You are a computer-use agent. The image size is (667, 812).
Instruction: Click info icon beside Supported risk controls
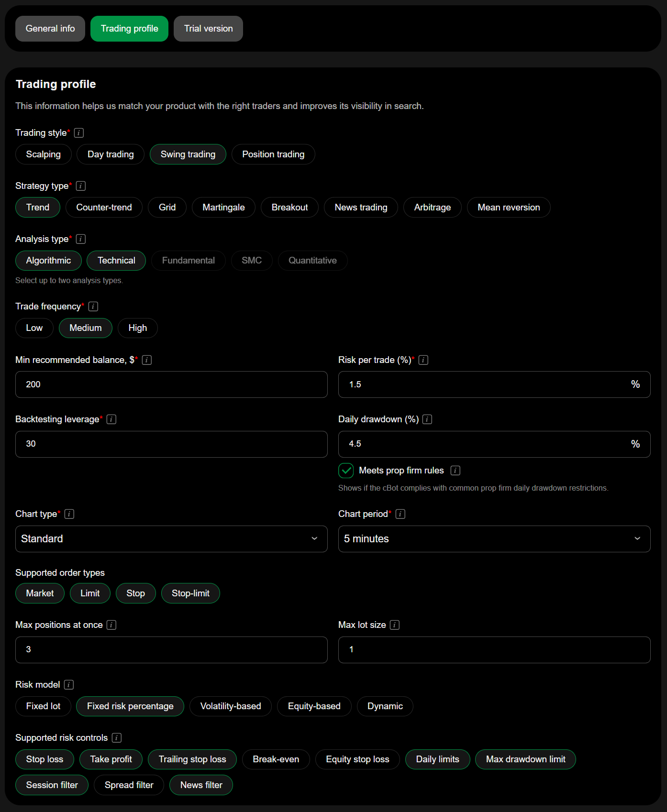[x=117, y=738]
